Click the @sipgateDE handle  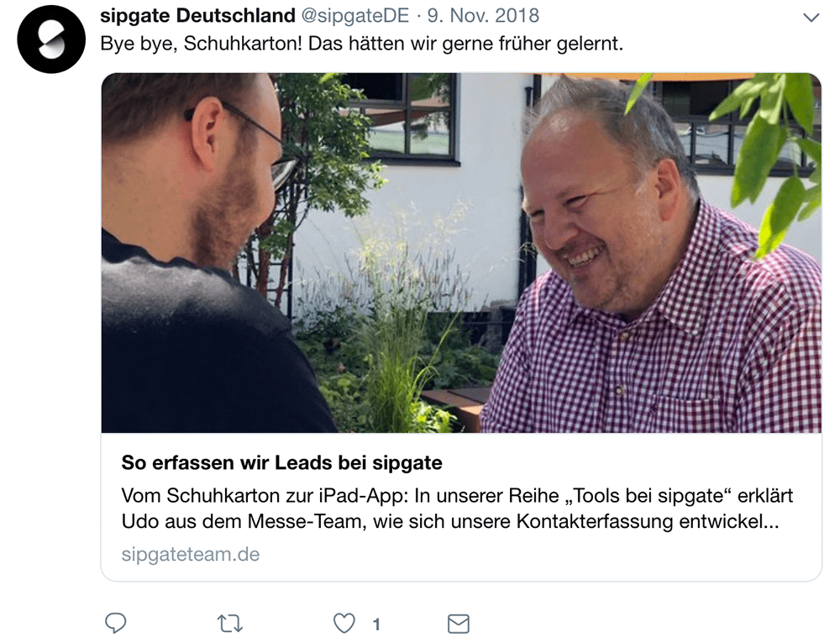(x=355, y=15)
